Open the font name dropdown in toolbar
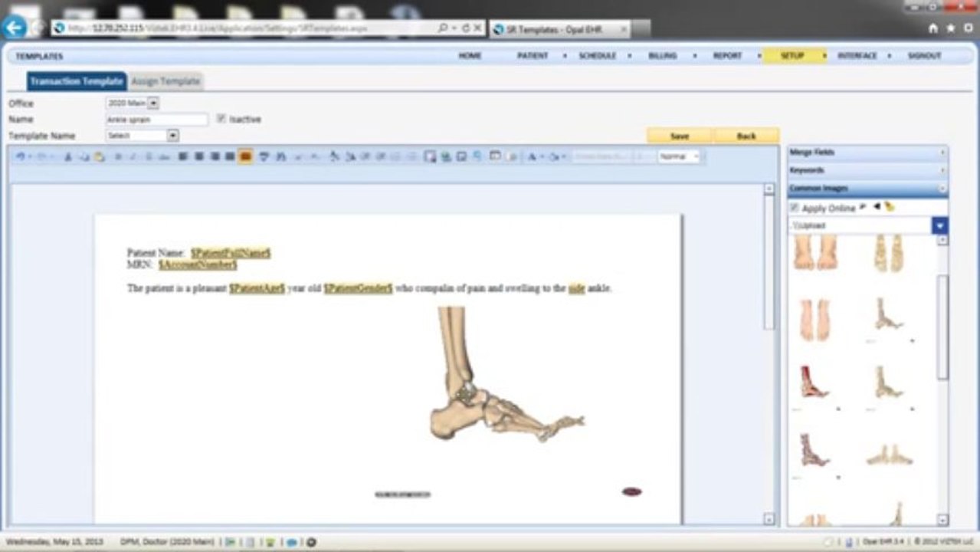The width and height of the screenshot is (980, 552). [x=601, y=156]
